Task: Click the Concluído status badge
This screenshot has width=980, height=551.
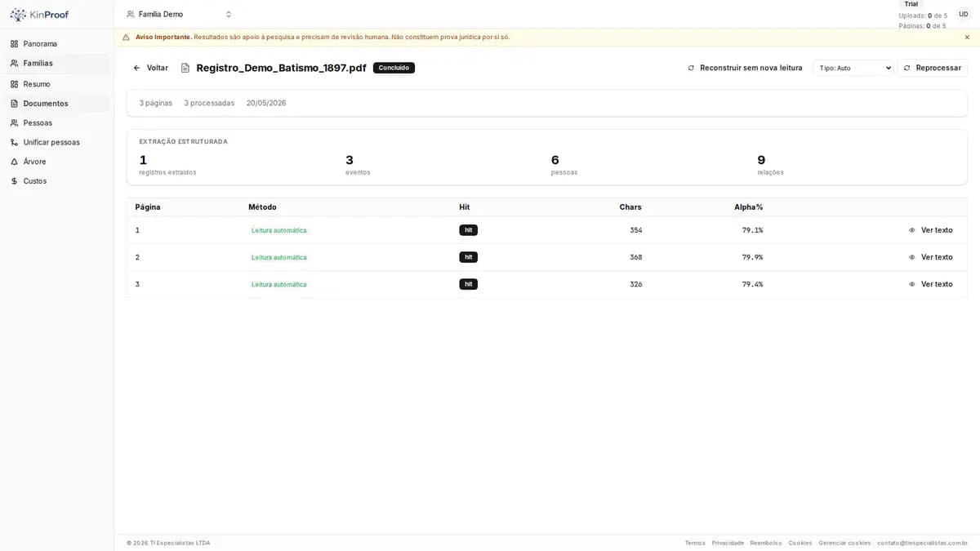Action: (x=394, y=68)
